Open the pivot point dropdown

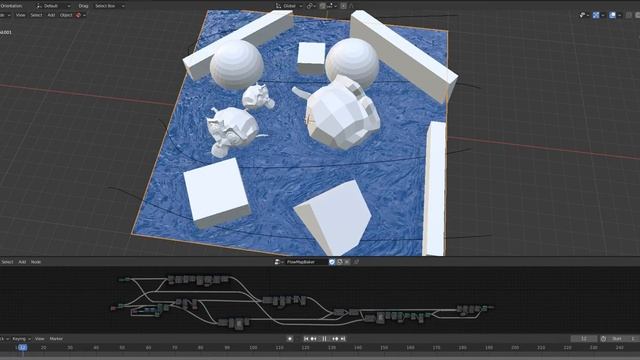(x=311, y=6)
